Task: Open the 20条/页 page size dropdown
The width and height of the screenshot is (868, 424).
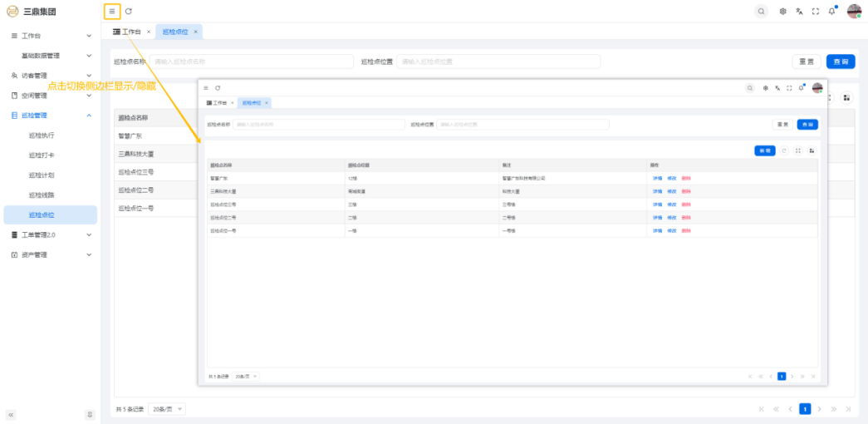Action: pyautogui.click(x=168, y=409)
